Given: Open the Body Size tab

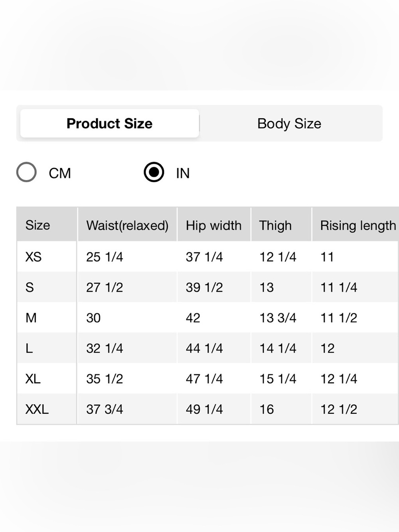Looking at the screenshot, I should click(289, 123).
